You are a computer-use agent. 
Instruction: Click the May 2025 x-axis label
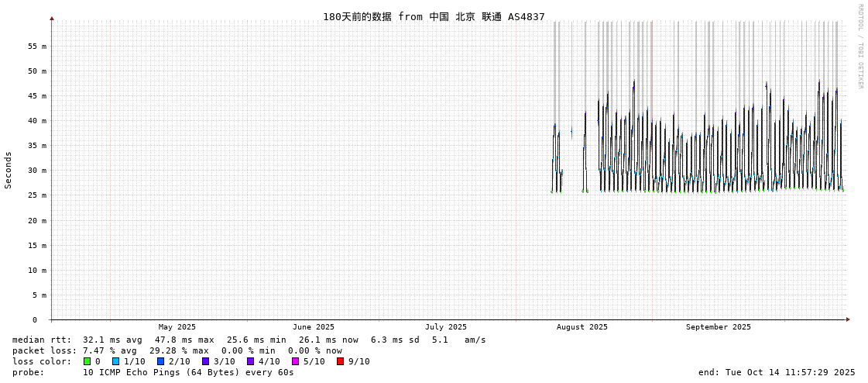pos(177,327)
